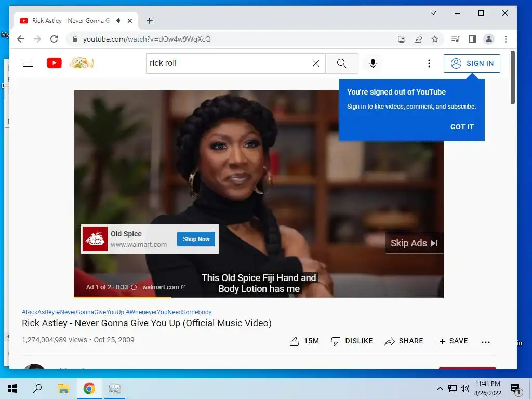The height and width of the screenshot is (399, 532).
Task: Open the #WheneverYouNeedSomebody hashtag
Action: coord(169,312)
